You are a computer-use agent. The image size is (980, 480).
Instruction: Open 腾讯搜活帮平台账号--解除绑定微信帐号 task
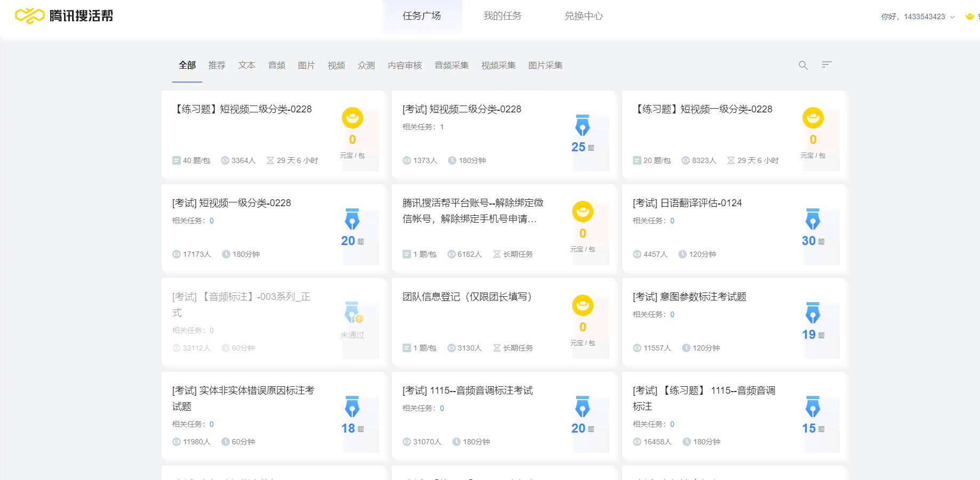tap(473, 211)
